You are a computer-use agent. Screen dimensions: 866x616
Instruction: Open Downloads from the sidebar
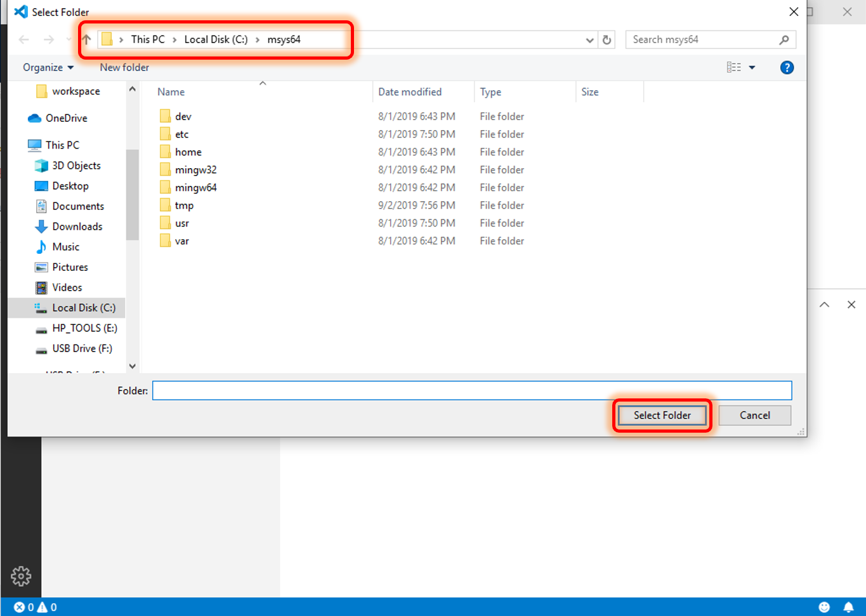(x=76, y=226)
